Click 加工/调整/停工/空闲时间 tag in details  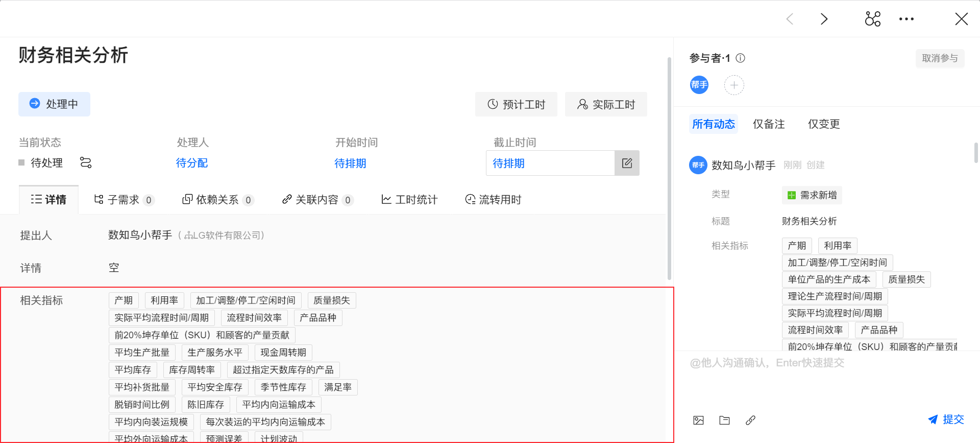pyautogui.click(x=246, y=300)
